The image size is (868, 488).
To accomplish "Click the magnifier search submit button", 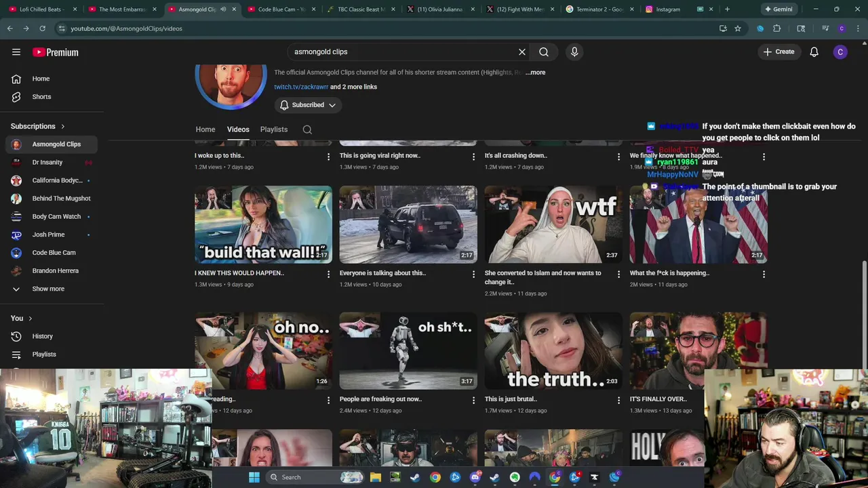I will [544, 52].
